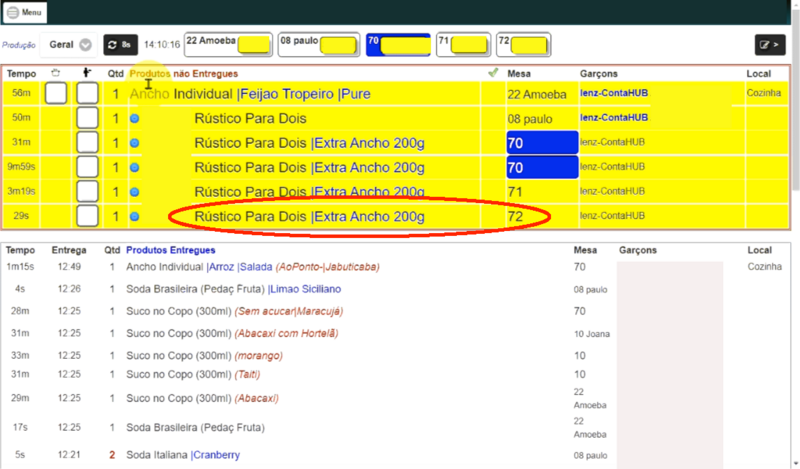Screen dimensions: 800x469
Task: Click Ancho Individual Feijao Tropeiro Pure item
Action: coord(250,94)
